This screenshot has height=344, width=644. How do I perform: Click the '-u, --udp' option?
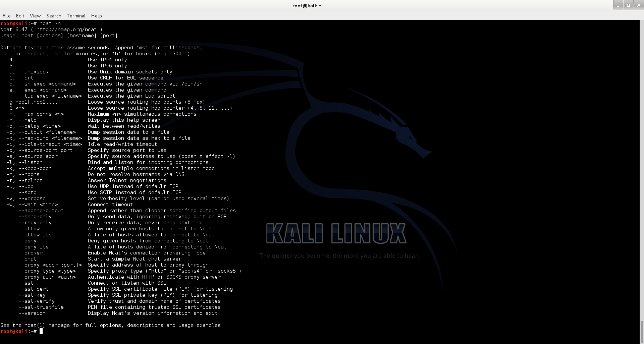click(20, 186)
